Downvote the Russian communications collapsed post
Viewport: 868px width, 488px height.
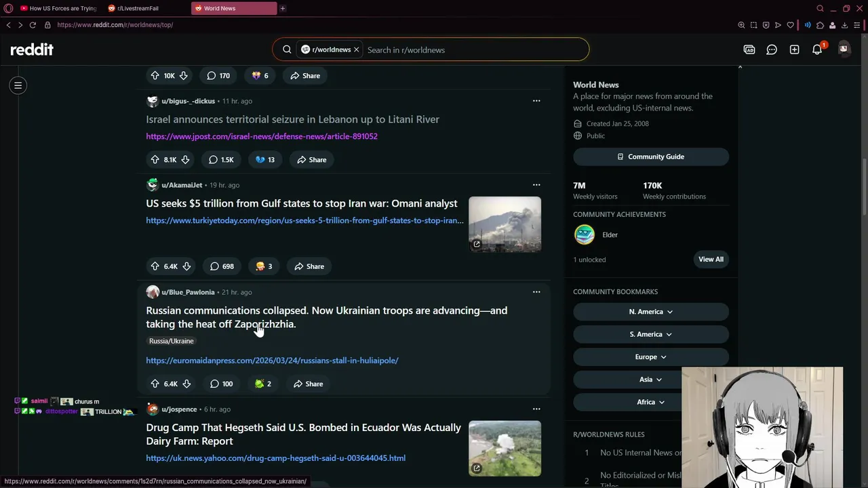186,384
